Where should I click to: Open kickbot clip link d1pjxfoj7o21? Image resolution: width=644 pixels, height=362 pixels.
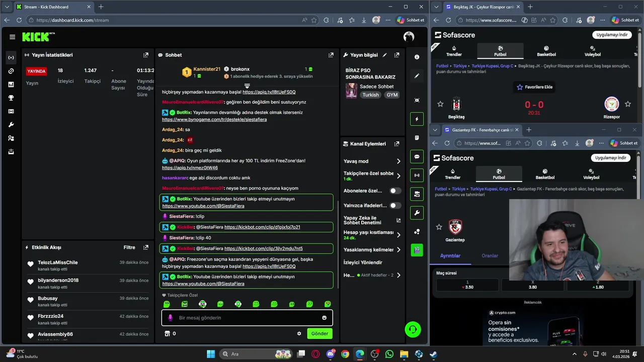[262, 227]
